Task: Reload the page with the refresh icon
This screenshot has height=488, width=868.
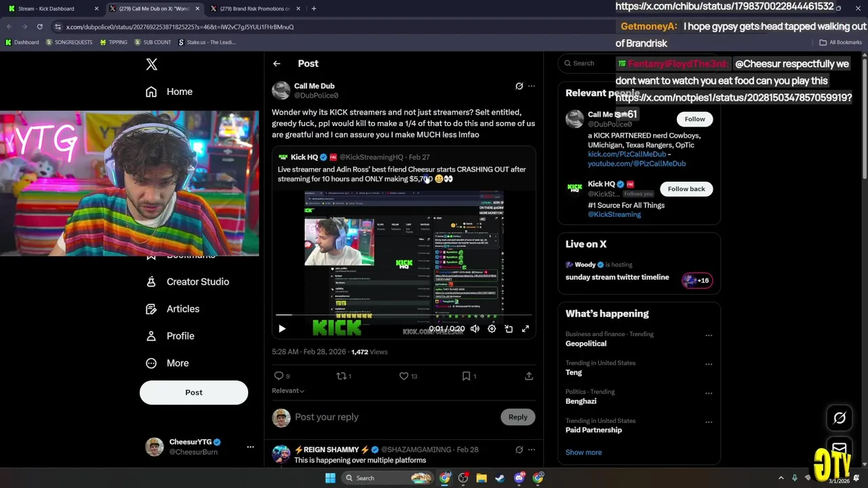Action: tap(40, 26)
